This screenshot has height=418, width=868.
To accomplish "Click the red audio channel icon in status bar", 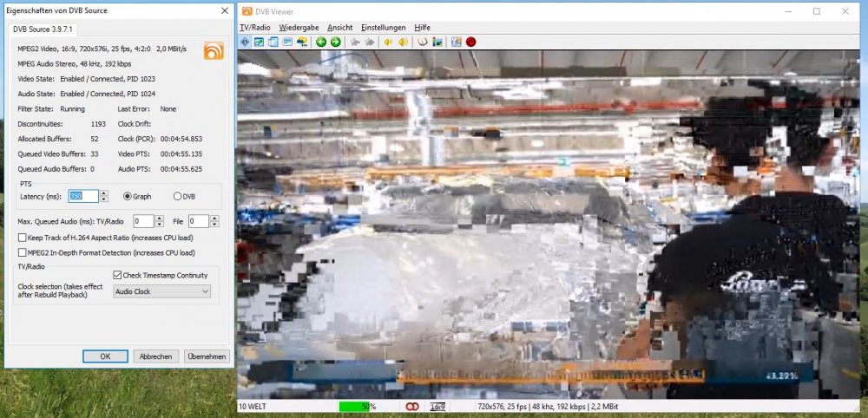I will point(412,406).
